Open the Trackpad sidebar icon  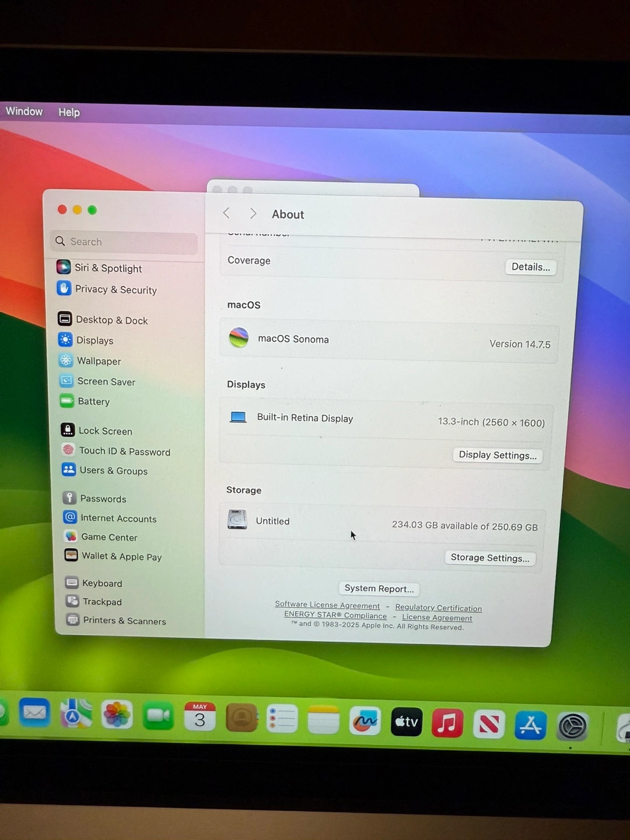72,601
